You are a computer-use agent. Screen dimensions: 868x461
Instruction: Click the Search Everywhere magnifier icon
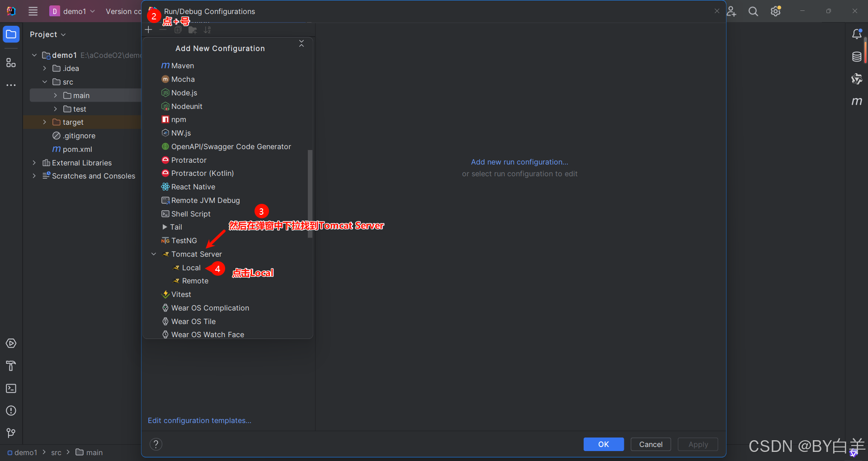tap(753, 11)
